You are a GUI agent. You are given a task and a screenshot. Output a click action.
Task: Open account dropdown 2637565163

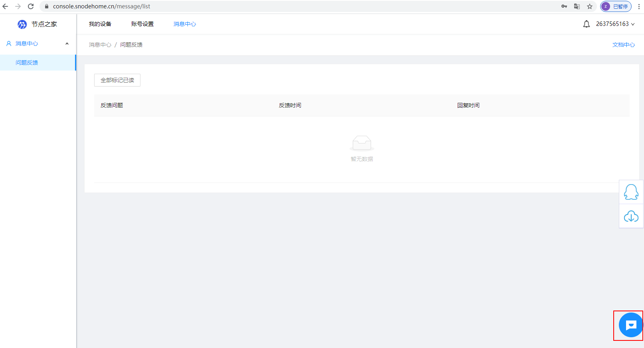[x=615, y=24]
